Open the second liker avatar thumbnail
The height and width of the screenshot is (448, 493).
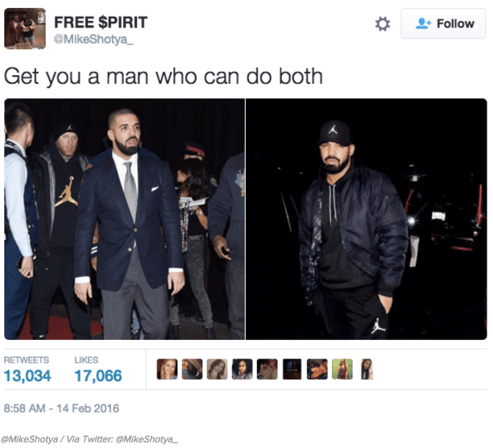pos(192,369)
